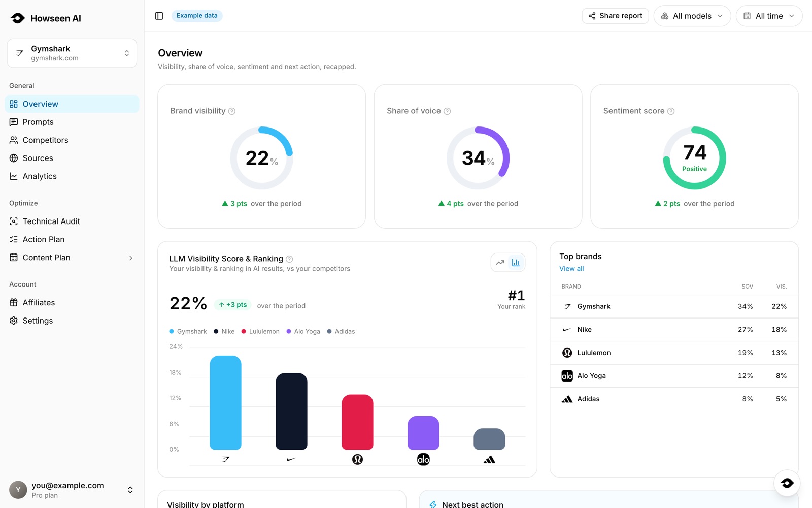Open the All time date dropdown
The width and height of the screenshot is (812, 508).
(769, 16)
